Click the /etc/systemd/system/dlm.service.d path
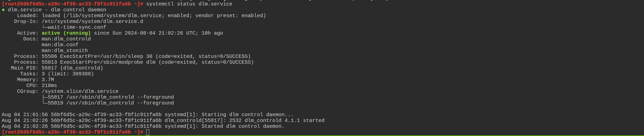The width and height of the screenshot is (644, 136). pyautogui.click(x=93, y=22)
